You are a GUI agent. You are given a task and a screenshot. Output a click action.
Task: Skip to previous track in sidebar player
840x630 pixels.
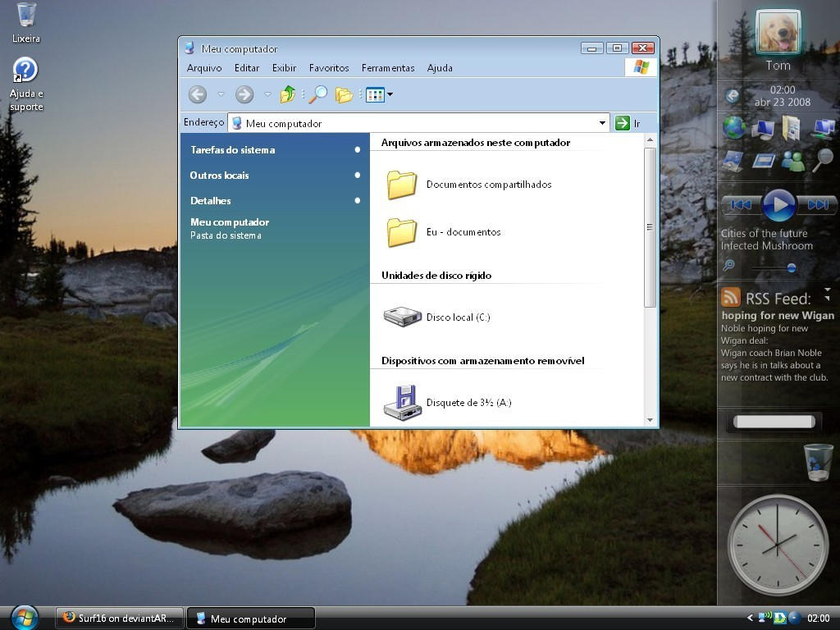coord(742,204)
